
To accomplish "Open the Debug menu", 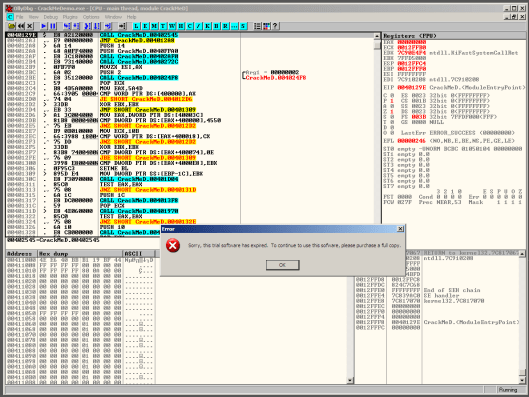I will (51, 17).
